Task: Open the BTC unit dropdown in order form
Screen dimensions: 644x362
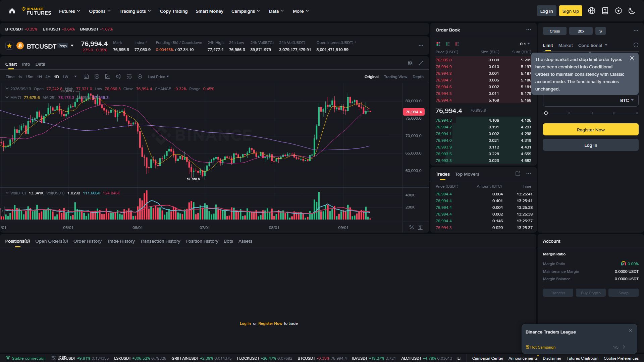Action: [627, 100]
